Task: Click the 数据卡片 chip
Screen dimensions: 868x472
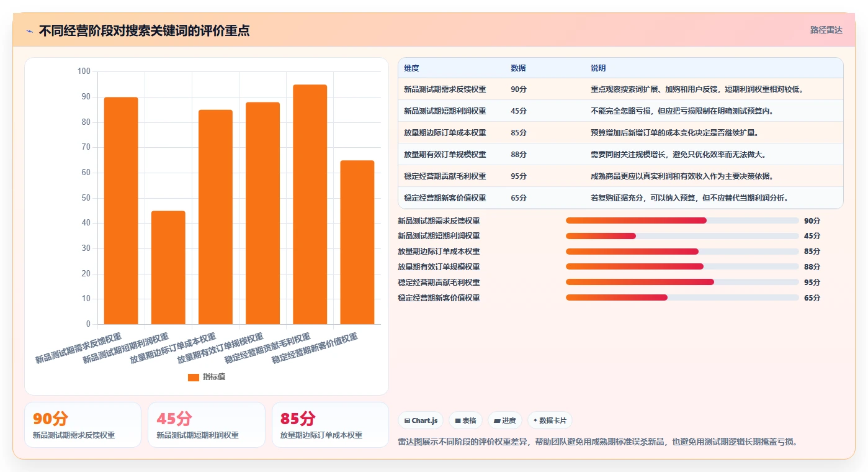Action: point(550,420)
